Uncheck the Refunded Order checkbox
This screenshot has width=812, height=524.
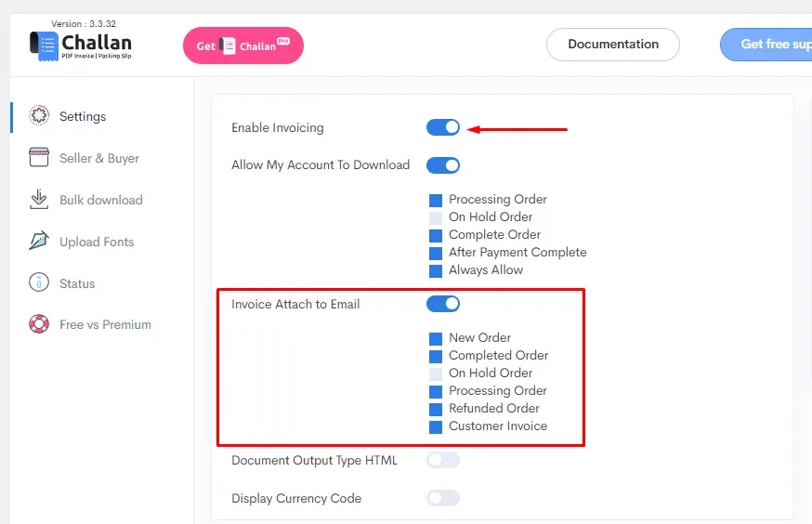(436, 409)
